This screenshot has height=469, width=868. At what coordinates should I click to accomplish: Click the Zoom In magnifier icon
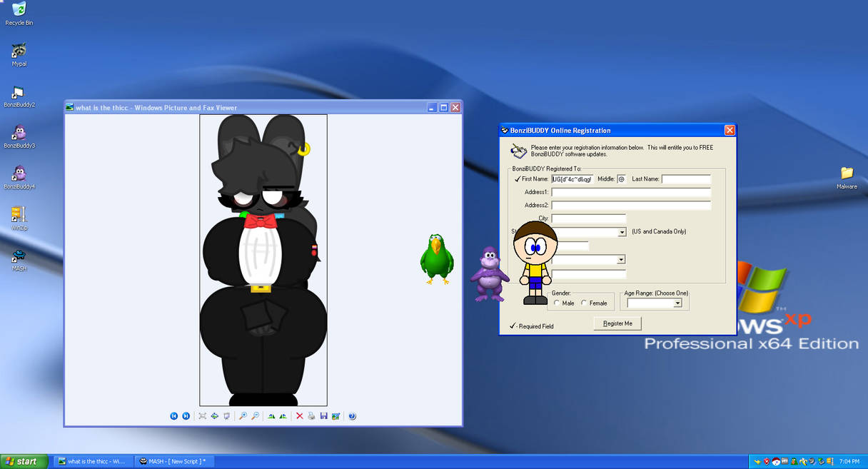(243, 416)
